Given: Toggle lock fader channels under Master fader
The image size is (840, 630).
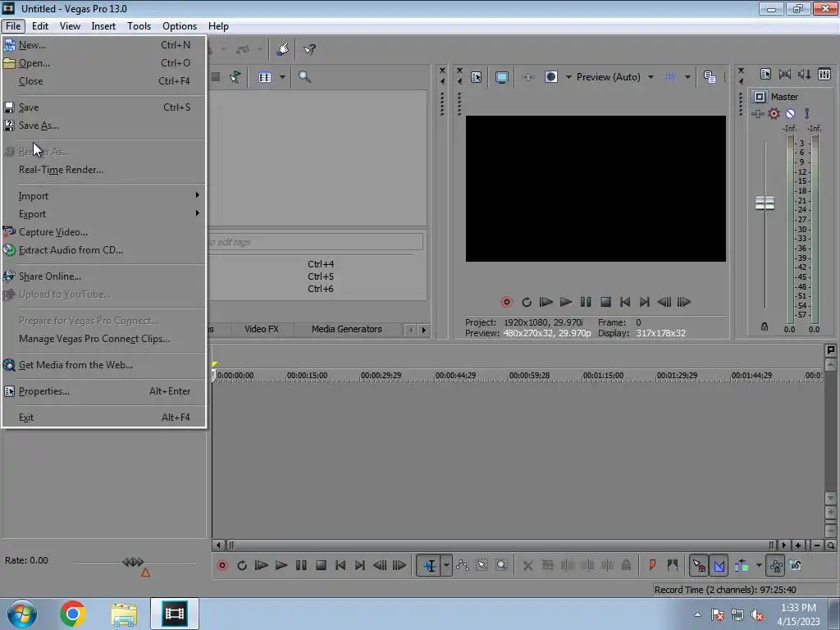Looking at the screenshot, I should (765, 326).
